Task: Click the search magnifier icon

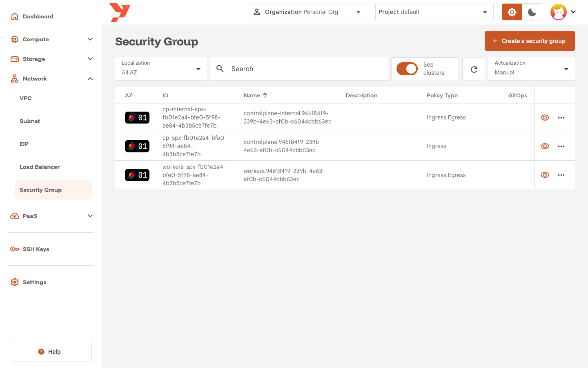Action: [220, 69]
